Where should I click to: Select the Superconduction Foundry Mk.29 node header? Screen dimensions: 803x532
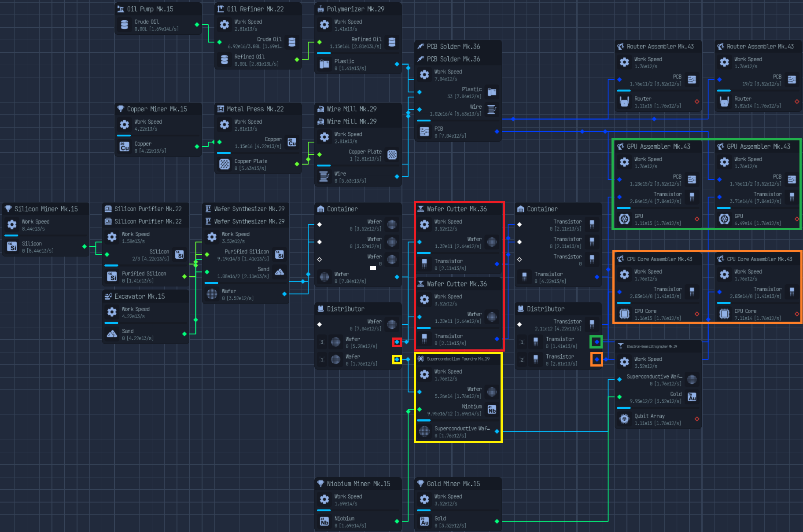[x=458, y=359]
